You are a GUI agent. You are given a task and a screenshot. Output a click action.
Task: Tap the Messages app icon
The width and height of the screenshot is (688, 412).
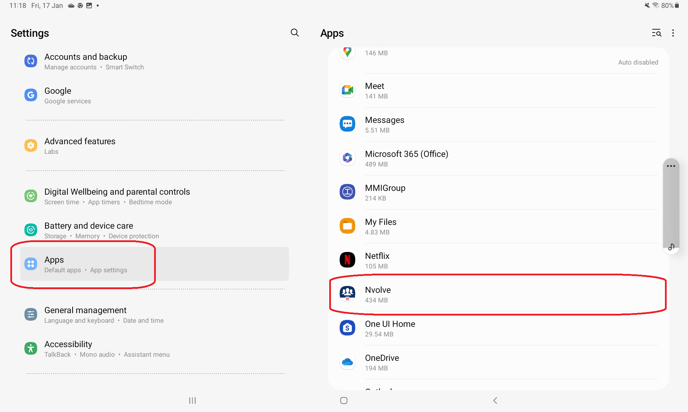[348, 124]
